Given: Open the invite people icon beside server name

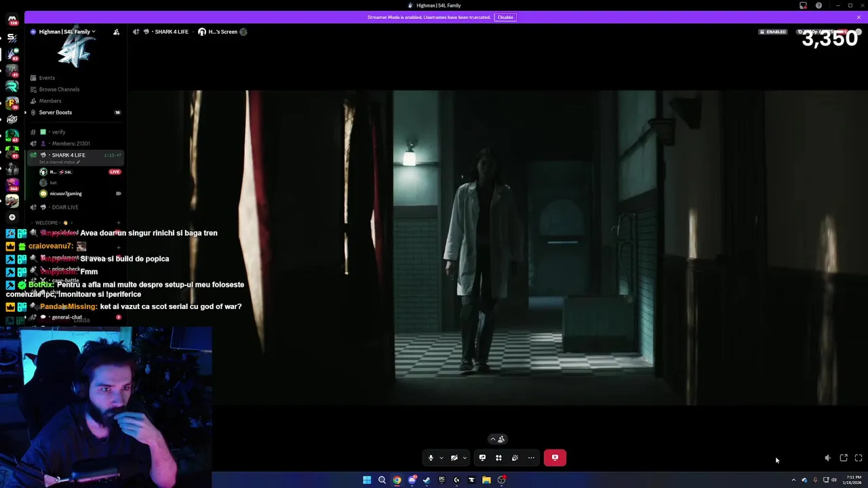Looking at the screenshot, I should 116,32.
